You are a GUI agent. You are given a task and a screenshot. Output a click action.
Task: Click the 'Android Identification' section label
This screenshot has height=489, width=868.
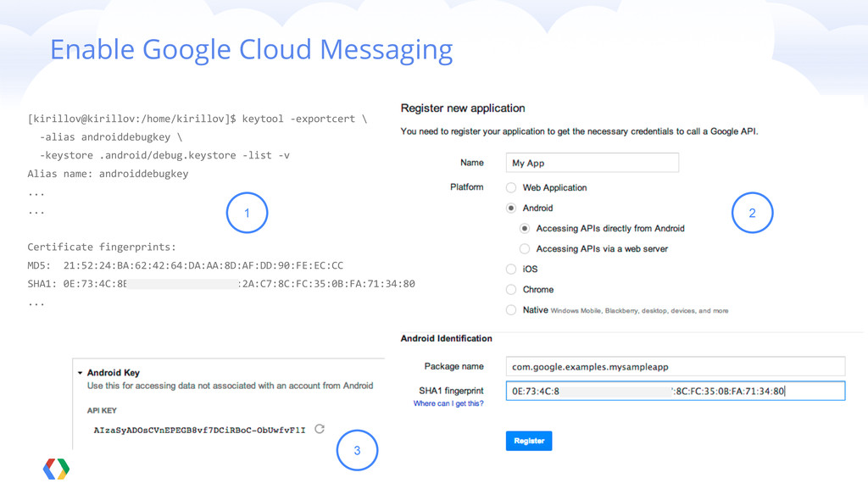[x=446, y=338]
